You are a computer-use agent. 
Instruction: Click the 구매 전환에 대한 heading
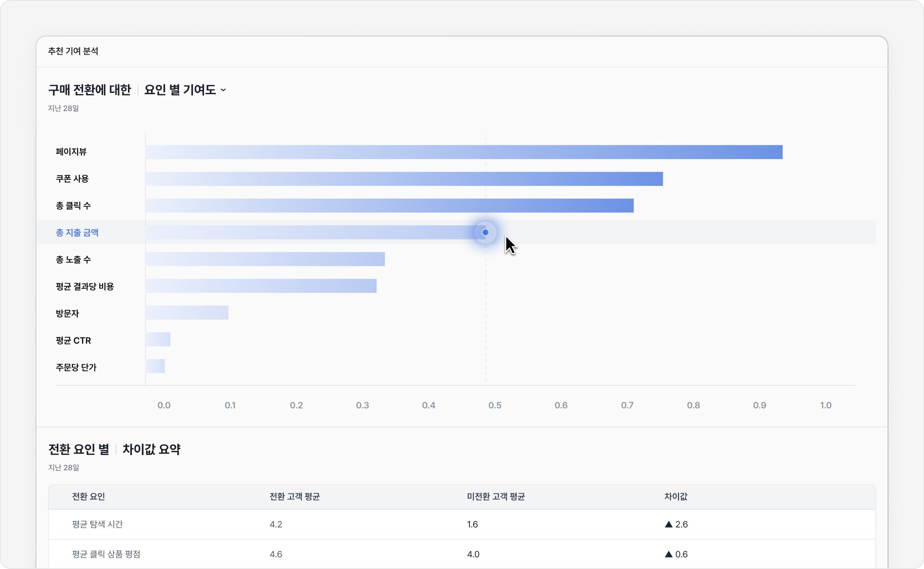click(x=90, y=90)
